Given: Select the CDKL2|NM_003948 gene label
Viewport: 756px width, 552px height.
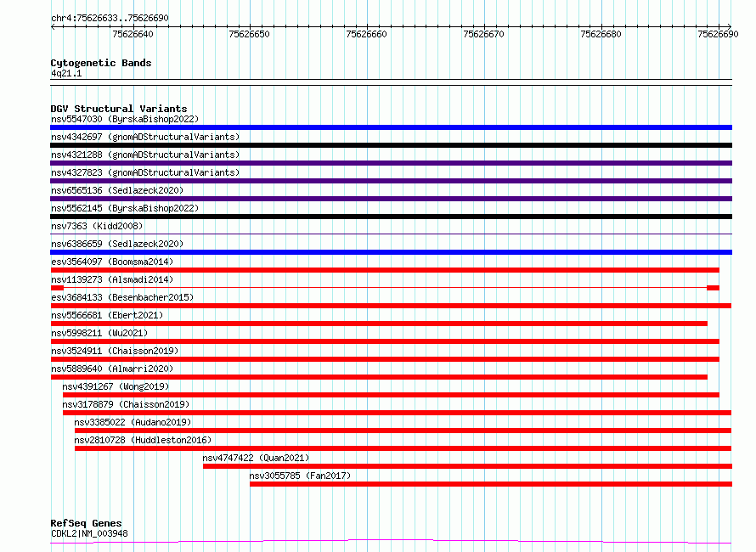Looking at the screenshot, I should pos(90,533).
